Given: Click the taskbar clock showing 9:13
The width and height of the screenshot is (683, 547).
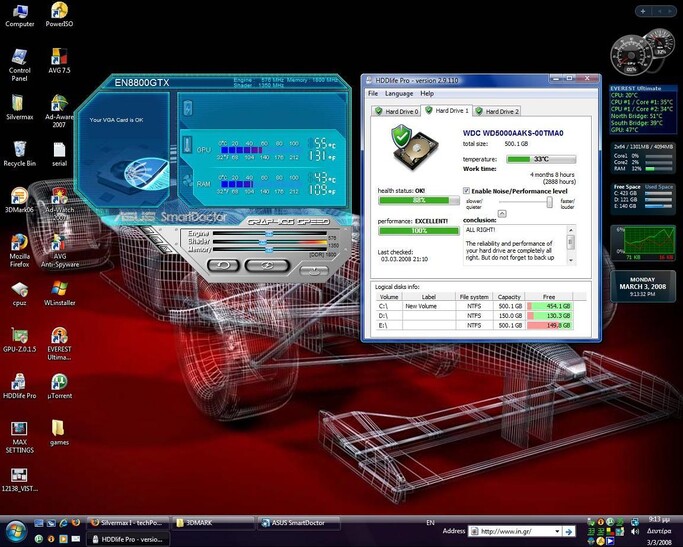Looking at the screenshot, I should click(x=659, y=520).
